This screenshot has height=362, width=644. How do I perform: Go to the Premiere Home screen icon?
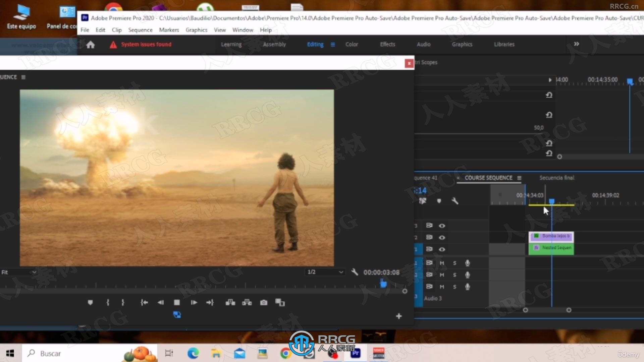pyautogui.click(x=90, y=45)
